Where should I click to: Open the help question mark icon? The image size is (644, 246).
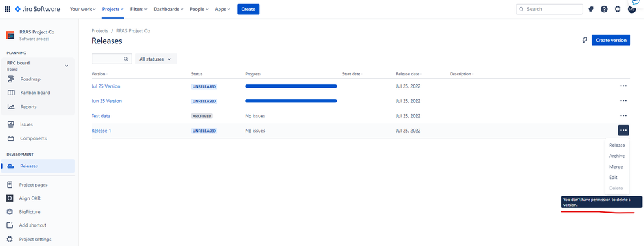[x=604, y=9]
